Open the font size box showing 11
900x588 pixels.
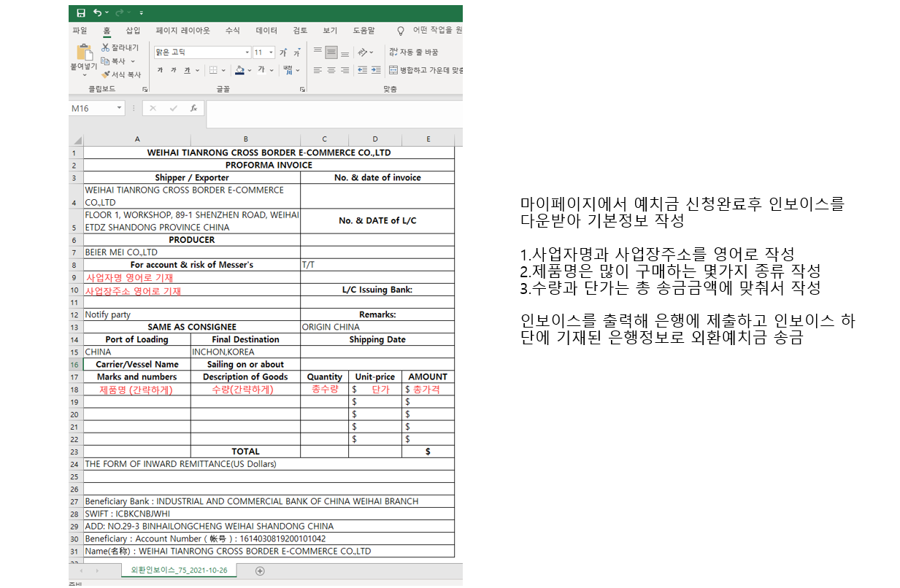(x=264, y=53)
